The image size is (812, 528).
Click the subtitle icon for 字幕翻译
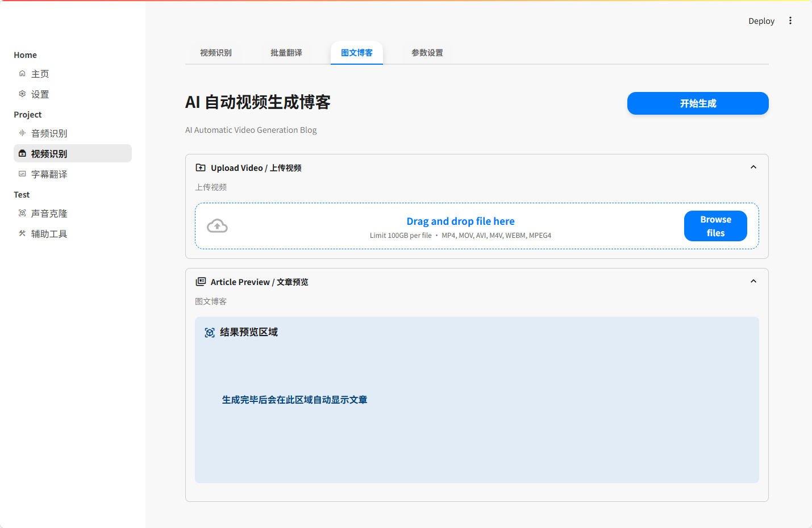[x=22, y=174]
